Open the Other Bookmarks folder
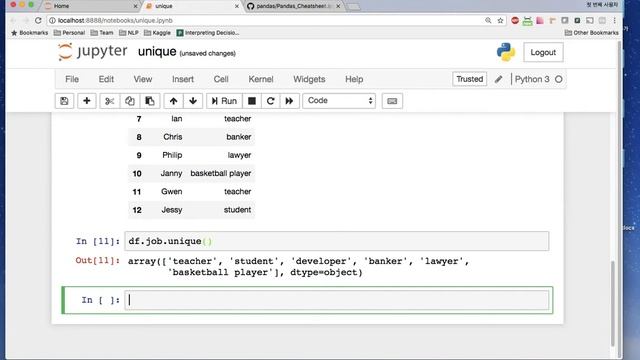This screenshot has width=640, height=360. 591,33
